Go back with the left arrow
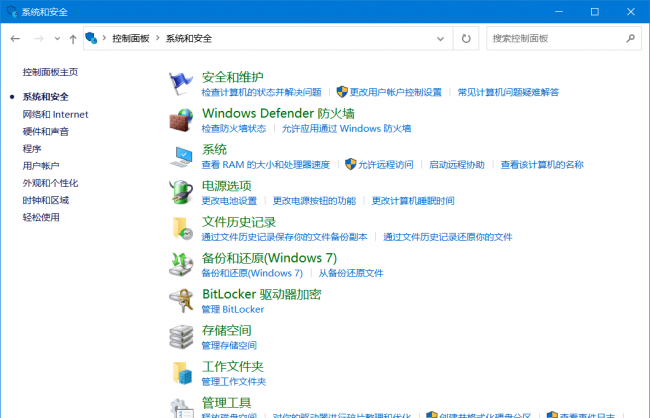 pyautogui.click(x=15, y=39)
